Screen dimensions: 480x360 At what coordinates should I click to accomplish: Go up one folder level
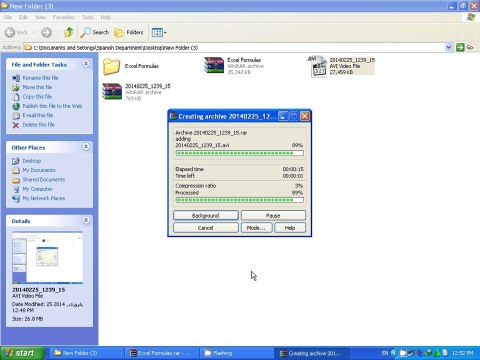[x=69, y=32]
